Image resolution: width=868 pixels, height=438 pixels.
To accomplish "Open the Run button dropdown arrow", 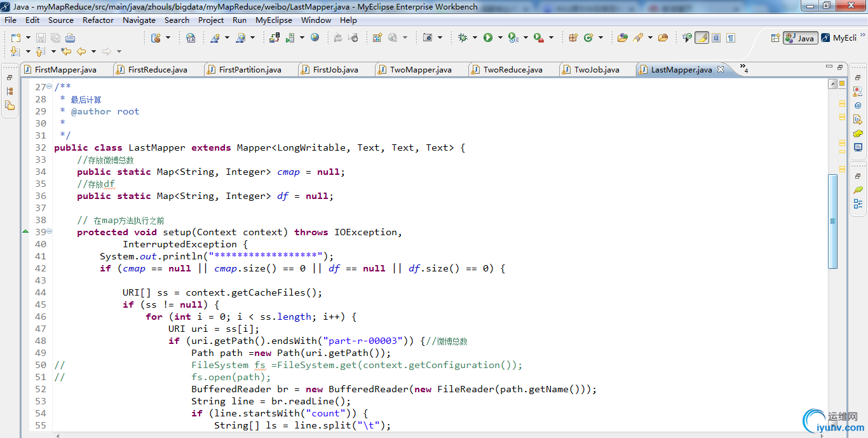I will click(x=500, y=38).
